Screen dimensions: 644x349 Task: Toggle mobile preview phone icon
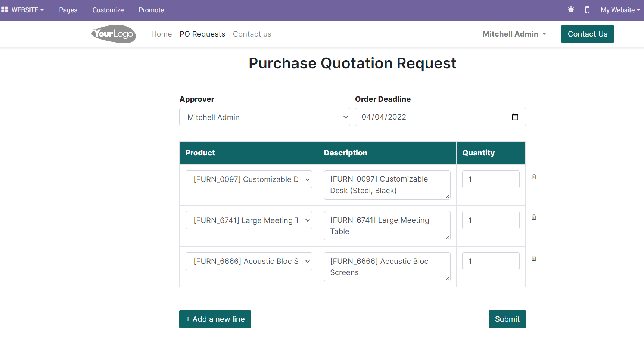(x=587, y=10)
